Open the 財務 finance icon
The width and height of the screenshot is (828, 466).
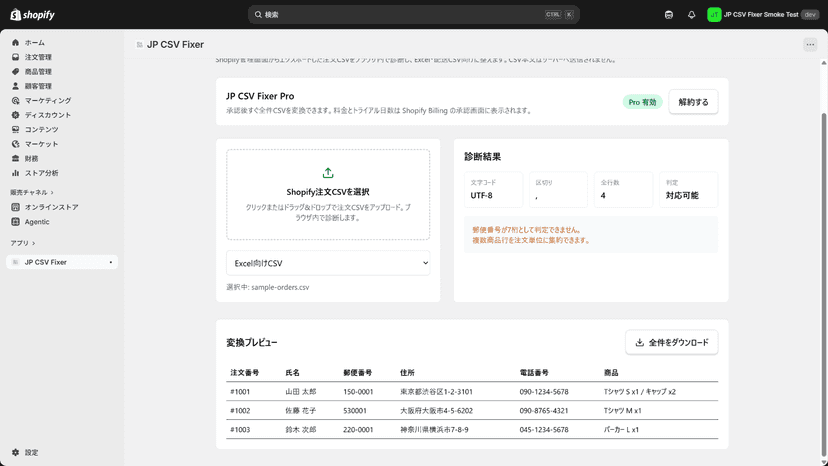tap(15, 159)
